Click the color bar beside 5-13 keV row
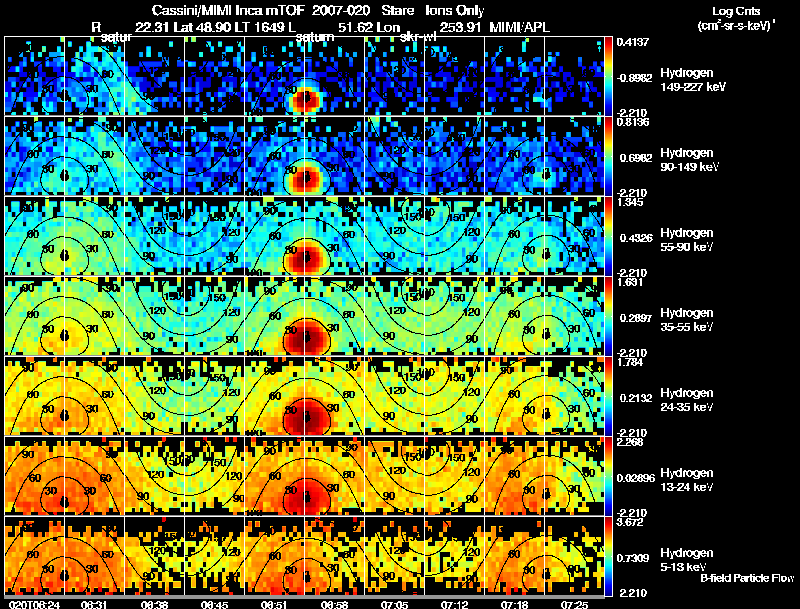 pyautogui.click(x=608, y=556)
